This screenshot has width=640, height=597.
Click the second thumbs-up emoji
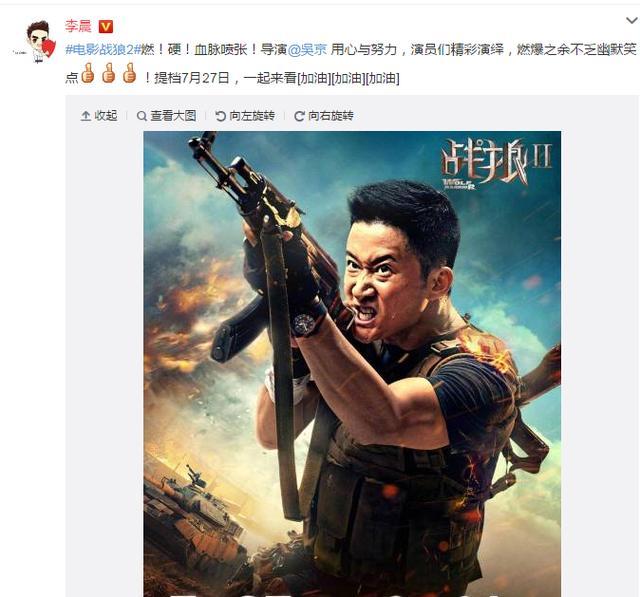[x=109, y=73]
